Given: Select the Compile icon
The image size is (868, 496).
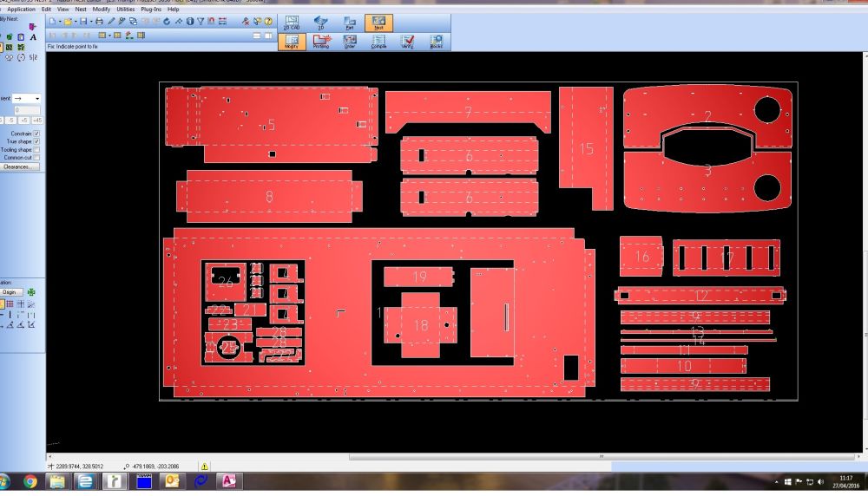Looking at the screenshot, I should (x=378, y=42).
